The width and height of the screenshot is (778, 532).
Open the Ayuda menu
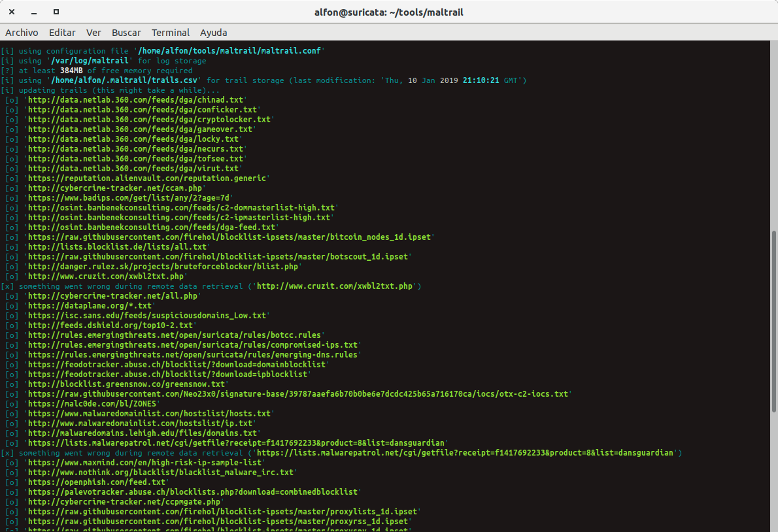[212, 32]
